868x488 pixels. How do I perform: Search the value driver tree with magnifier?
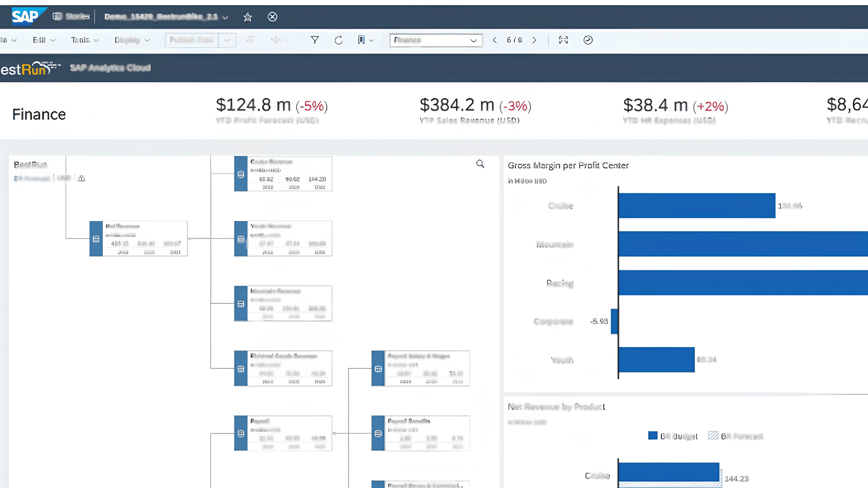point(480,164)
